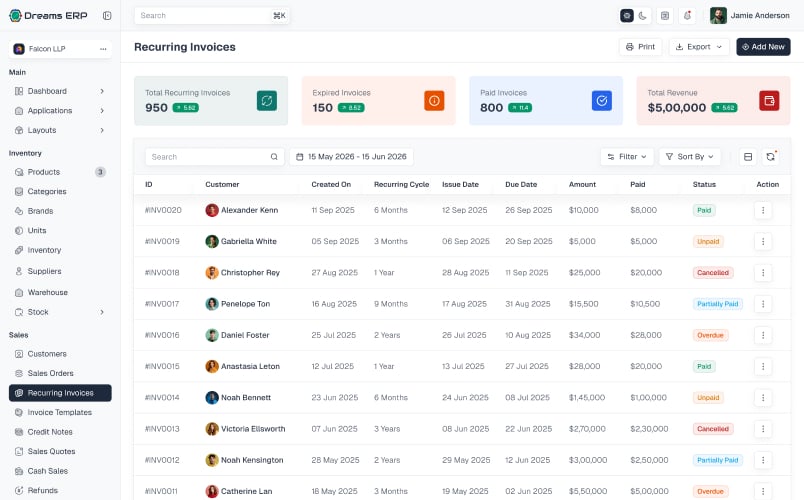Sort by the Amount column header
This screenshot has height=500, width=804.
(x=582, y=185)
